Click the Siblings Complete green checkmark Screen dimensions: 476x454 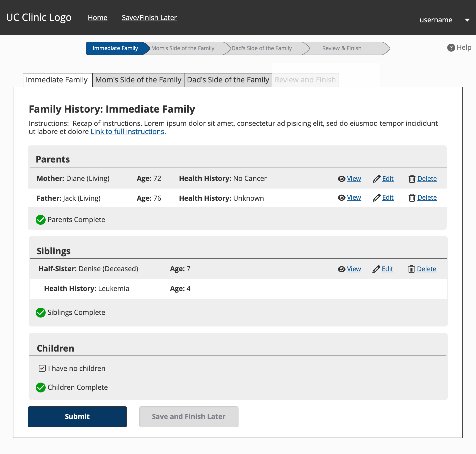pos(41,312)
